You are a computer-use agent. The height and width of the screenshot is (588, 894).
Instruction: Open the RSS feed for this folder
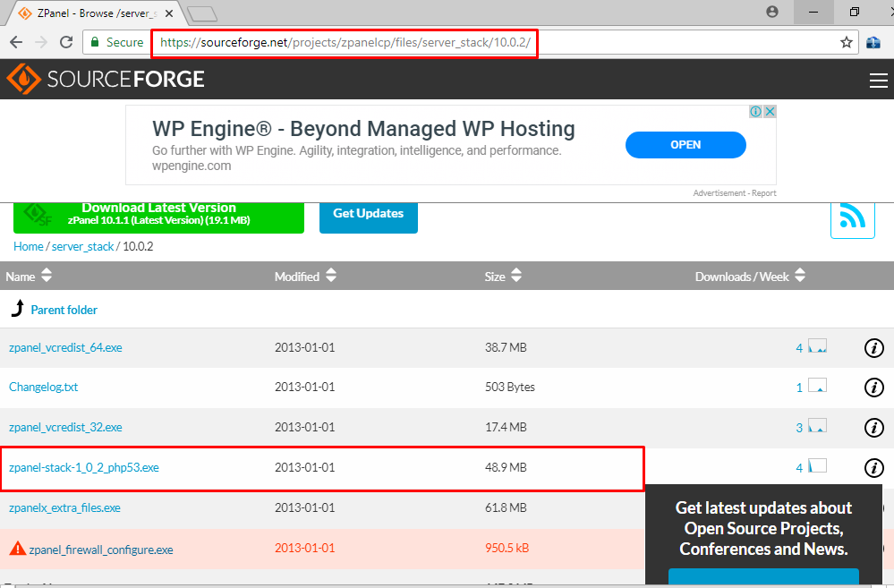tap(851, 217)
